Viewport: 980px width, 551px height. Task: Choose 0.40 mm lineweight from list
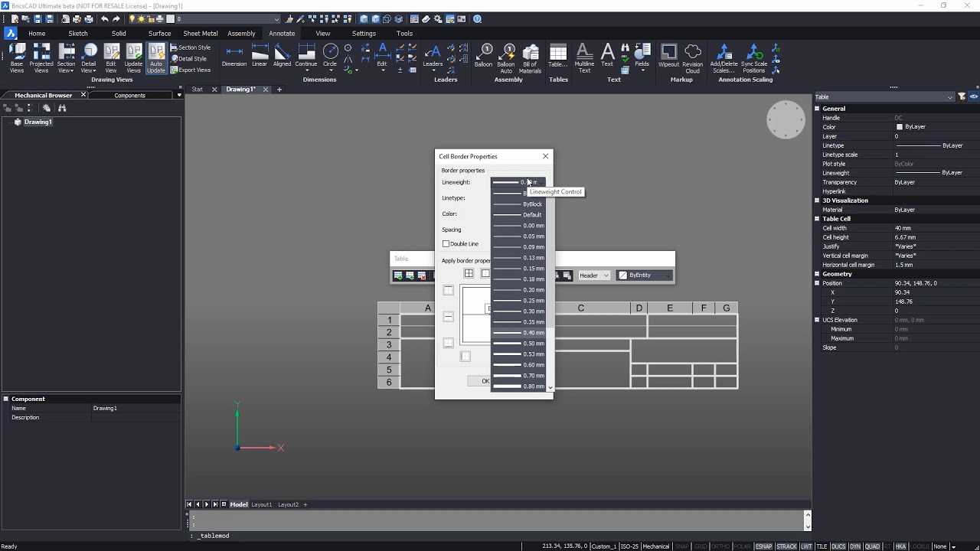pyautogui.click(x=519, y=333)
